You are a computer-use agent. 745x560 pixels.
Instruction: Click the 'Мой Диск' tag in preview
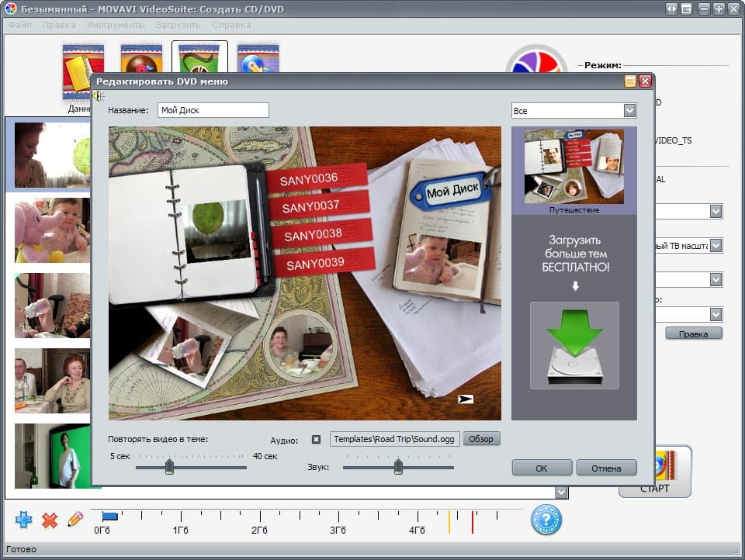pyautogui.click(x=452, y=190)
